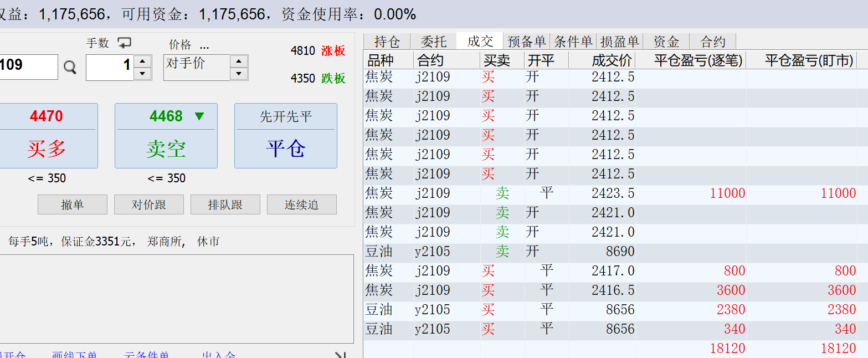Select the y2105 row priced 8690
The image size is (868, 358).
pos(616,252)
